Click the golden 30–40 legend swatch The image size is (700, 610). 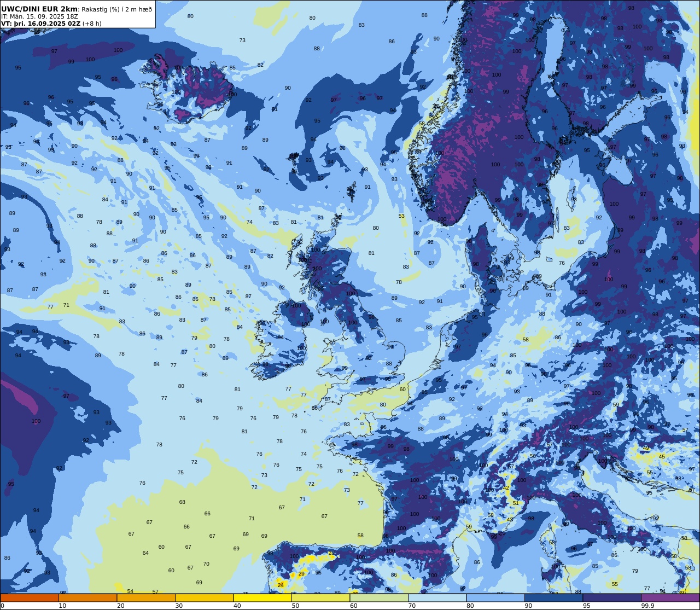204,597
